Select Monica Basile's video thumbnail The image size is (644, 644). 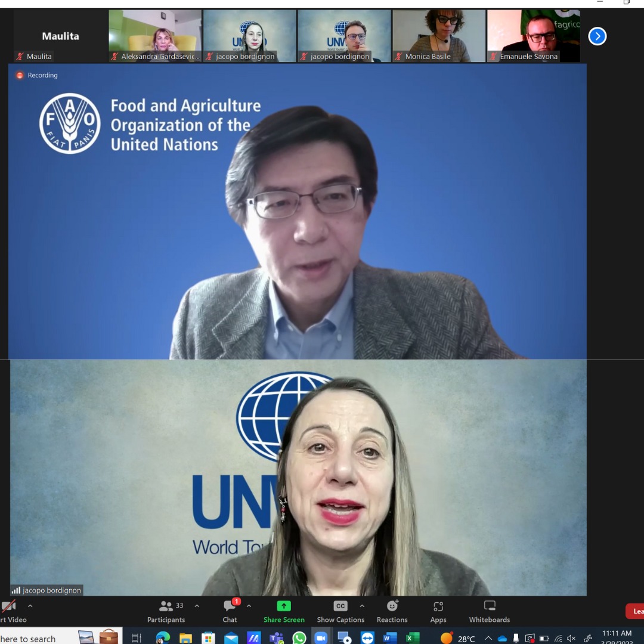(439, 36)
